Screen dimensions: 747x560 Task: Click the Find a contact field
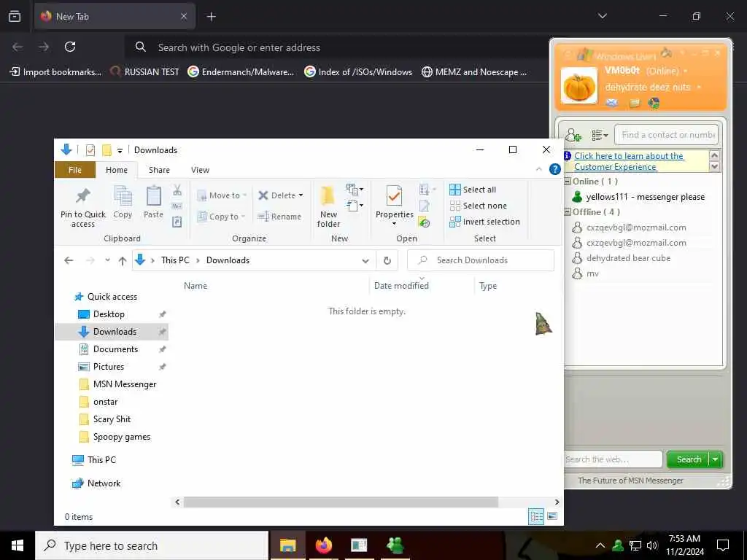tap(666, 135)
